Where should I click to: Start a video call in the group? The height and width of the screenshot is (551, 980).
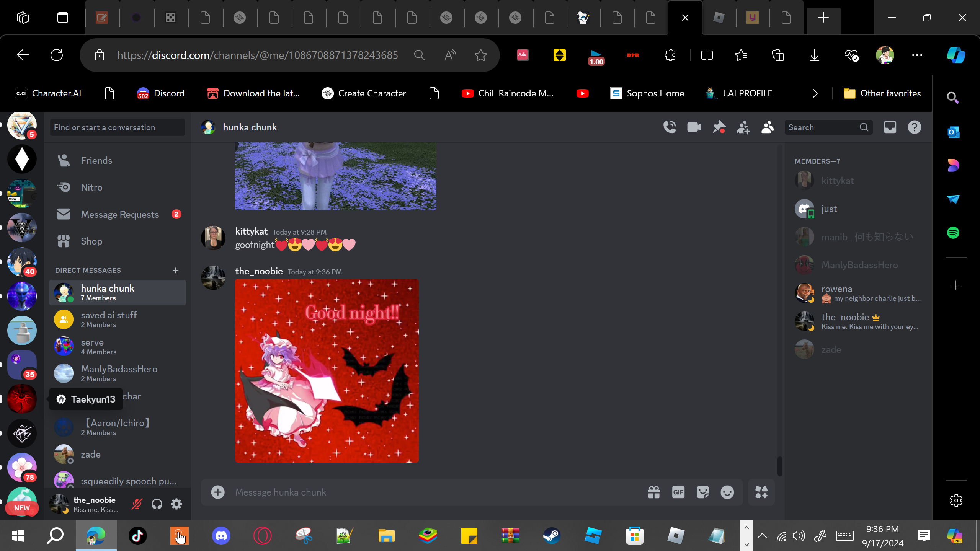(x=694, y=127)
